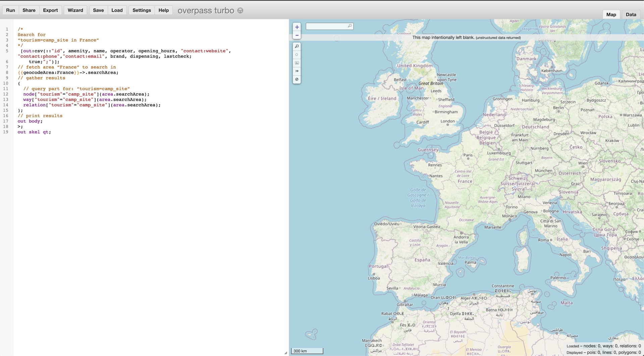This screenshot has width=644, height=356.
Task: Click the editor resize handle at bottom
Action: [x=285, y=353]
